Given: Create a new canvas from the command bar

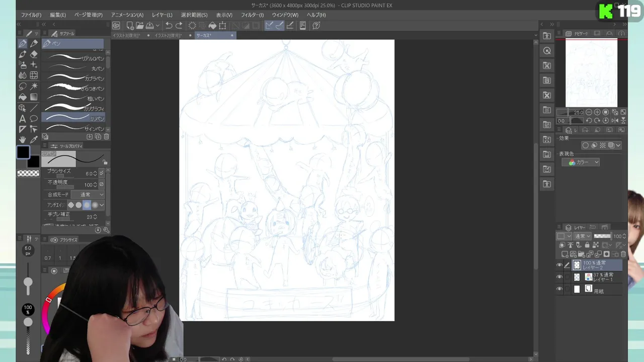Looking at the screenshot, I should (130, 26).
